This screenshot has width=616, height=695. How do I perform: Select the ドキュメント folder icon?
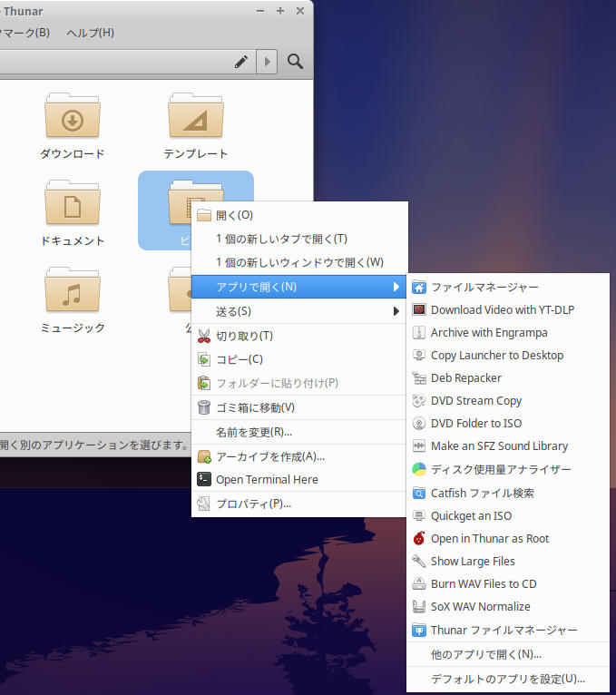click(x=73, y=202)
